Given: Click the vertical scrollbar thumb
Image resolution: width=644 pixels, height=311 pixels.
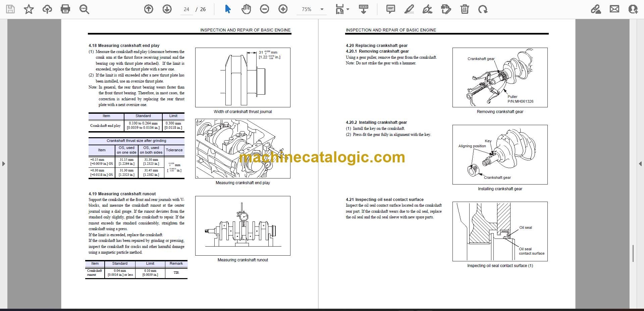Looking at the screenshot, I should tap(633, 253).
